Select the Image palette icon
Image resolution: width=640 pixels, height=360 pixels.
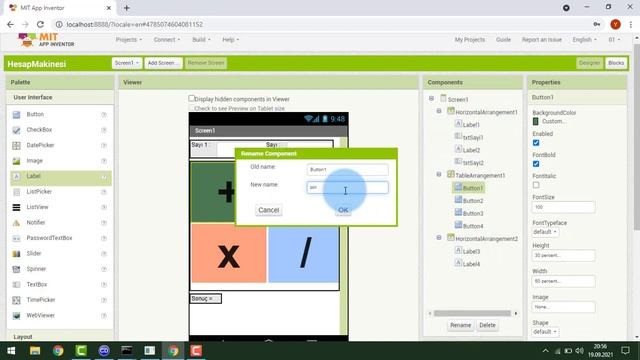[16, 161]
